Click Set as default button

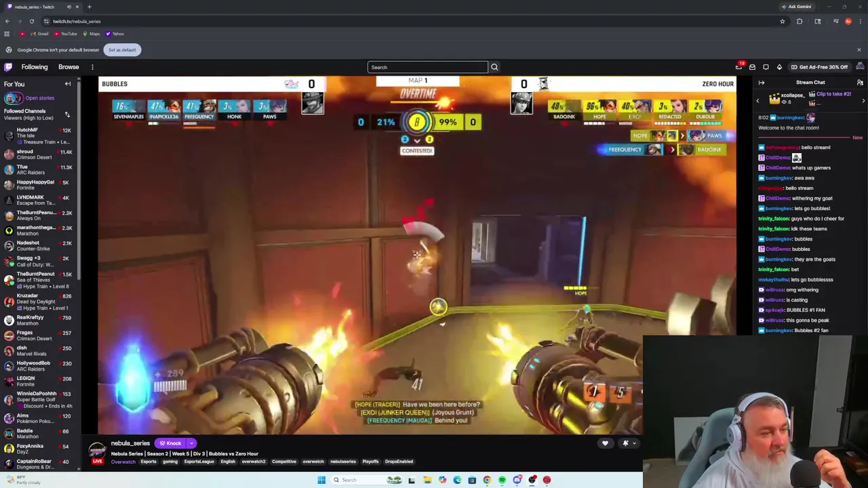click(123, 49)
